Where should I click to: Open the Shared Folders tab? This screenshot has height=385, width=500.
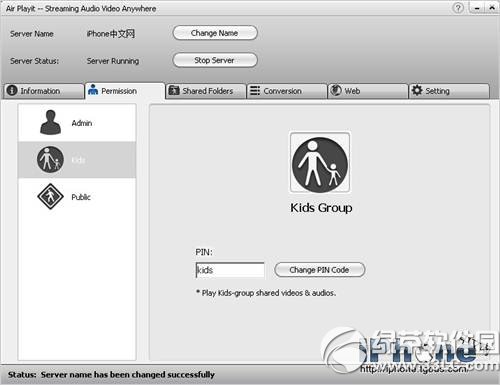pos(206,91)
